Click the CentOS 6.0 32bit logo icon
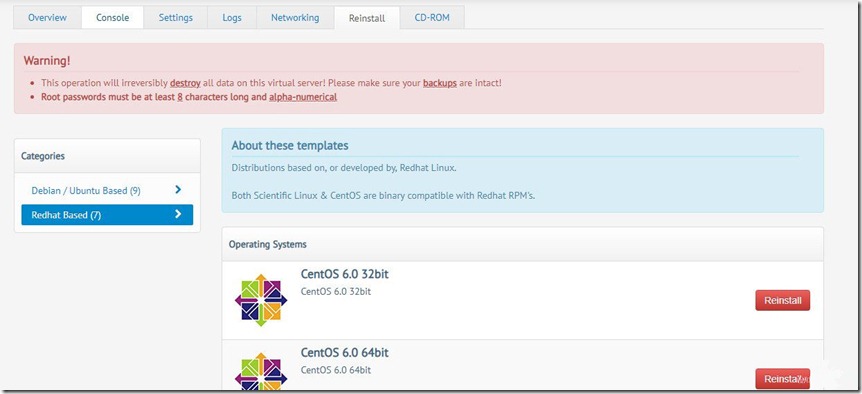The height and width of the screenshot is (394, 862). (261, 300)
